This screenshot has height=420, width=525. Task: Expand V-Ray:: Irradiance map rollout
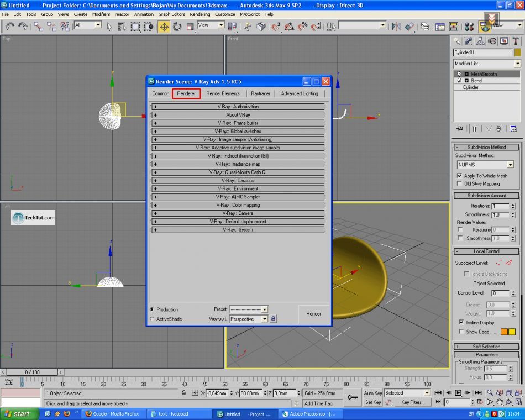click(238, 164)
